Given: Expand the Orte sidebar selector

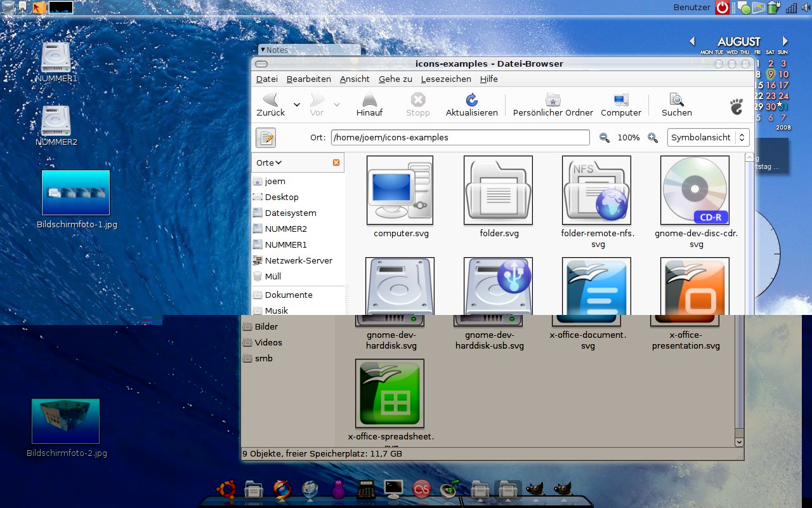Looking at the screenshot, I should point(269,163).
